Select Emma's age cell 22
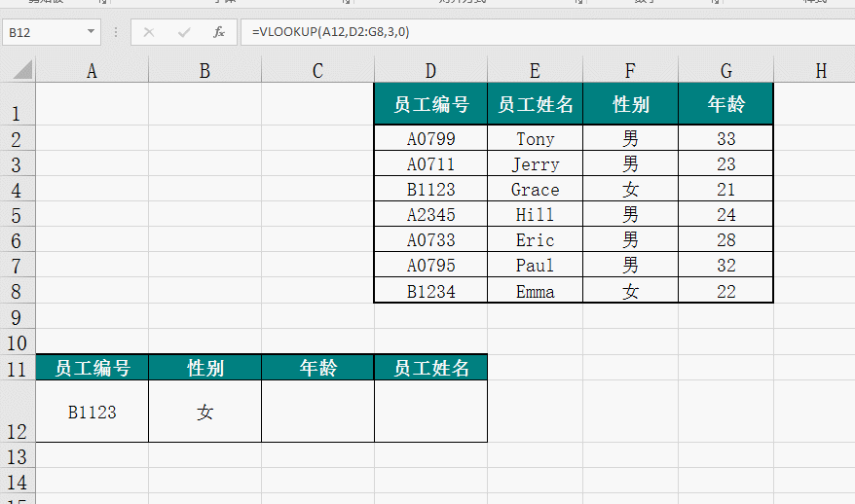Screen dimensions: 855x504 [725, 290]
